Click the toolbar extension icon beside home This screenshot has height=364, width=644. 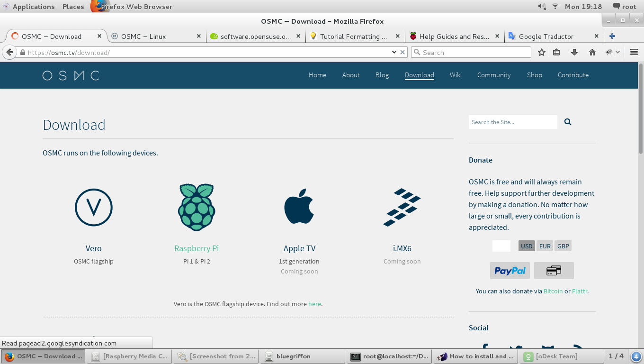pos(609,53)
